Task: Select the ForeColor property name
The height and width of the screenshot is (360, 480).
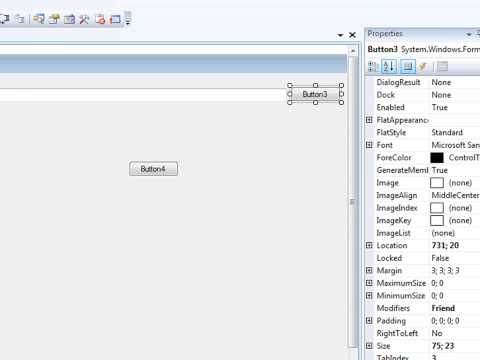Action: tap(394, 157)
